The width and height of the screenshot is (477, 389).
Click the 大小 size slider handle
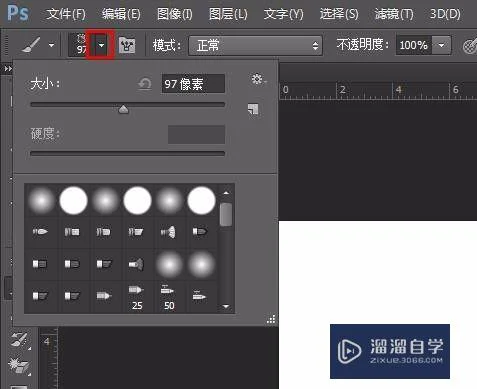coord(124,109)
